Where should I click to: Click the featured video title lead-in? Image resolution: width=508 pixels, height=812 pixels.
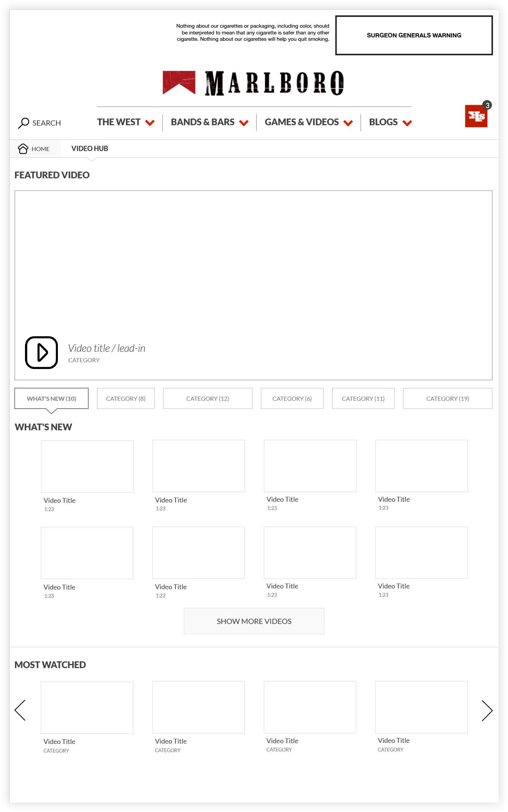pyautogui.click(x=107, y=348)
